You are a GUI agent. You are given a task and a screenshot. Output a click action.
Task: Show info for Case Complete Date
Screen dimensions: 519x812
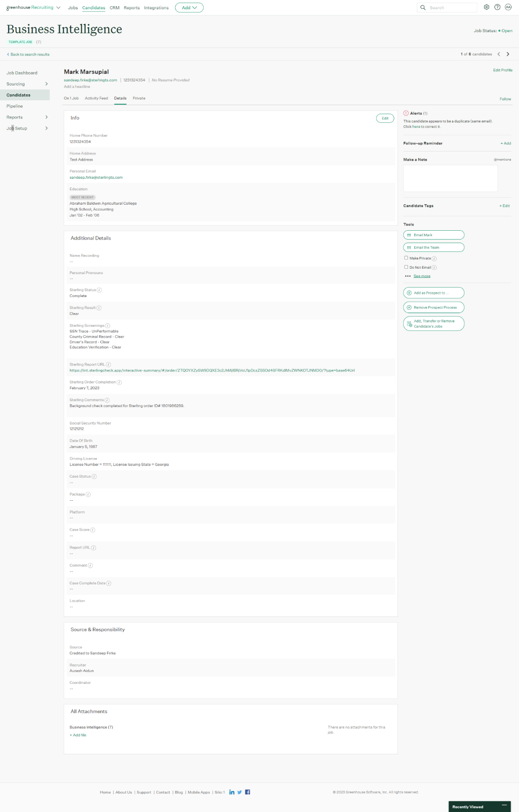coord(109,583)
